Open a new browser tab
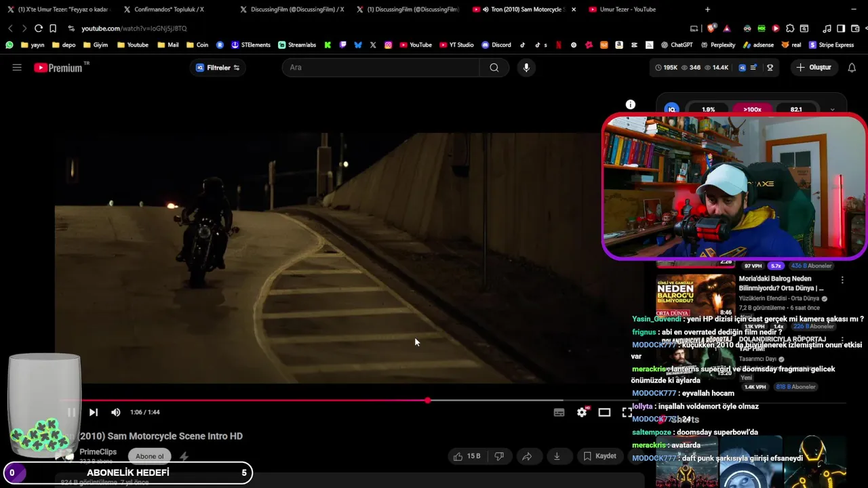 coord(707,9)
